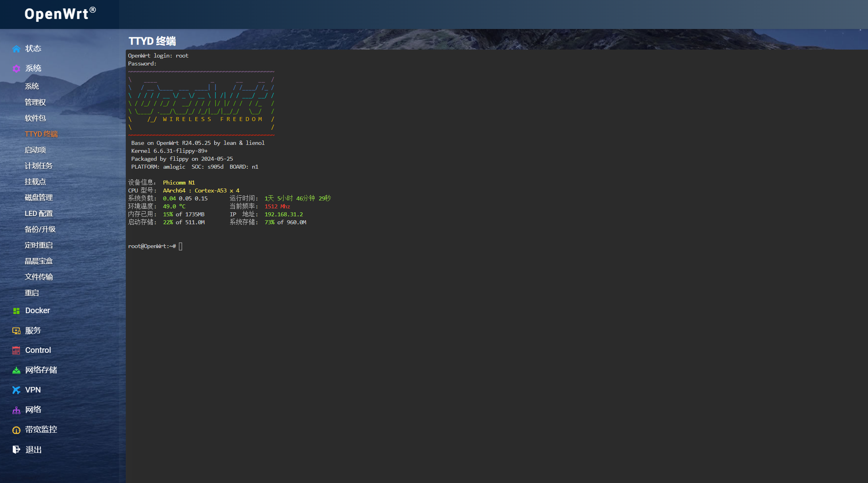The width and height of the screenshot is (868, 483).
Task: Click the green 网络存储 download icon
Action: pos(16,370)
